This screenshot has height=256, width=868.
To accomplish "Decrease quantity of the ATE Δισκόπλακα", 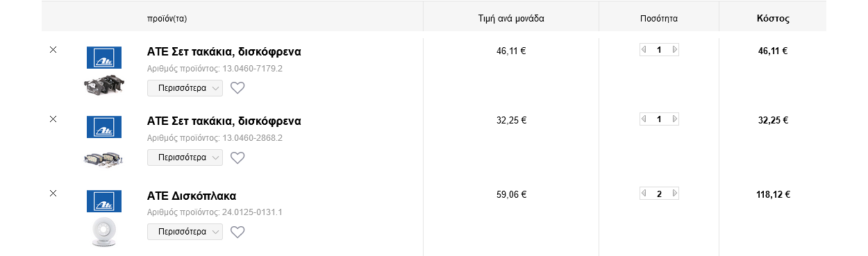I will [644, 194].
